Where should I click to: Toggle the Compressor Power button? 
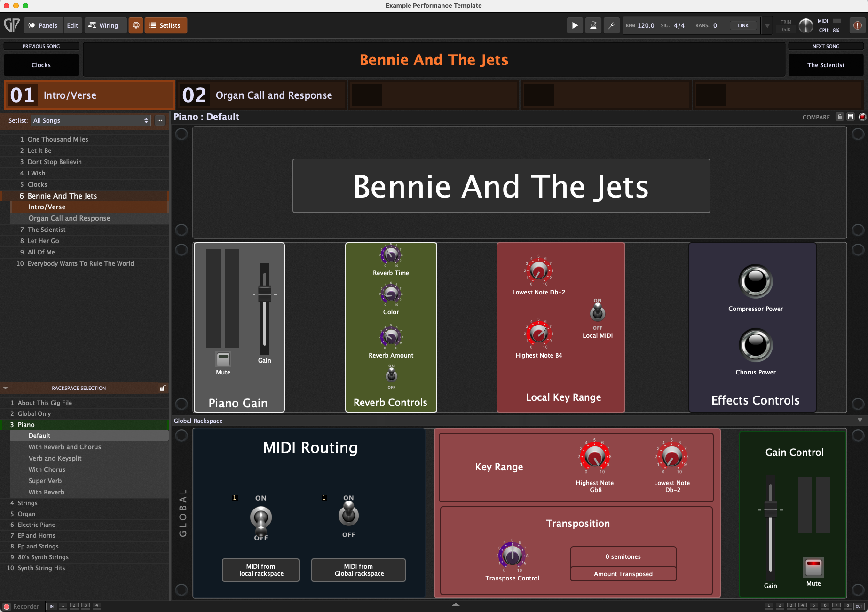tap(756, 281)
